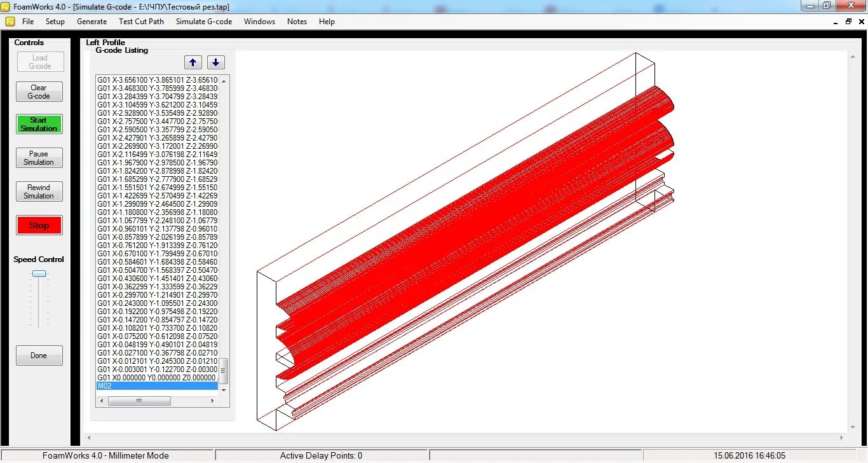Select line G01 X-0.857899 Y-2.026199
Viewport: 868px width, 463px height.
157,237
